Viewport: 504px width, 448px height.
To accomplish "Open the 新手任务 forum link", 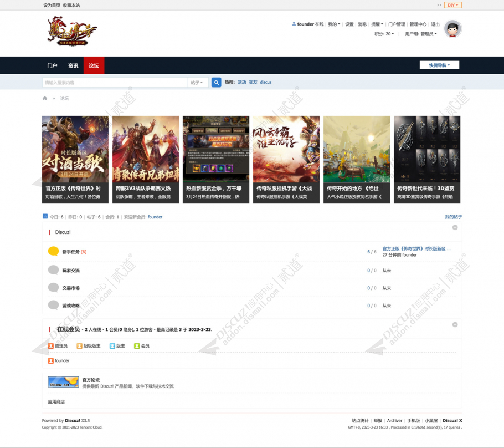I will 71,251.
